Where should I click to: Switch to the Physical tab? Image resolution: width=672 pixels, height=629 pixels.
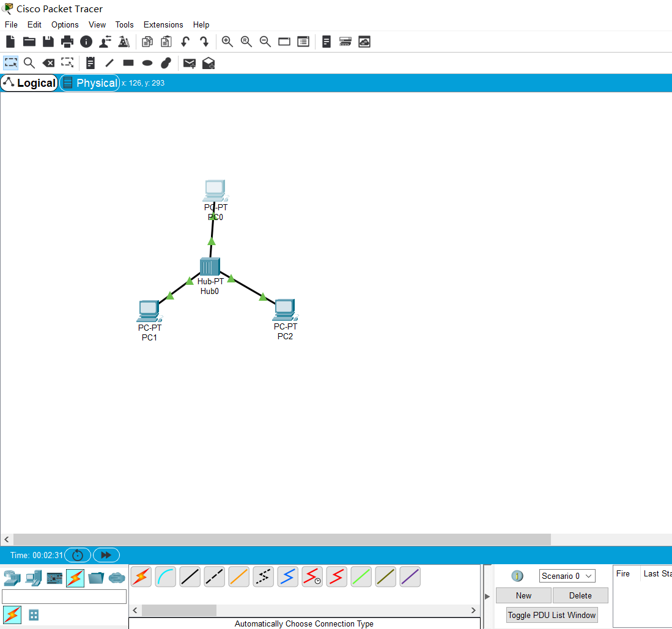(89, 83)
